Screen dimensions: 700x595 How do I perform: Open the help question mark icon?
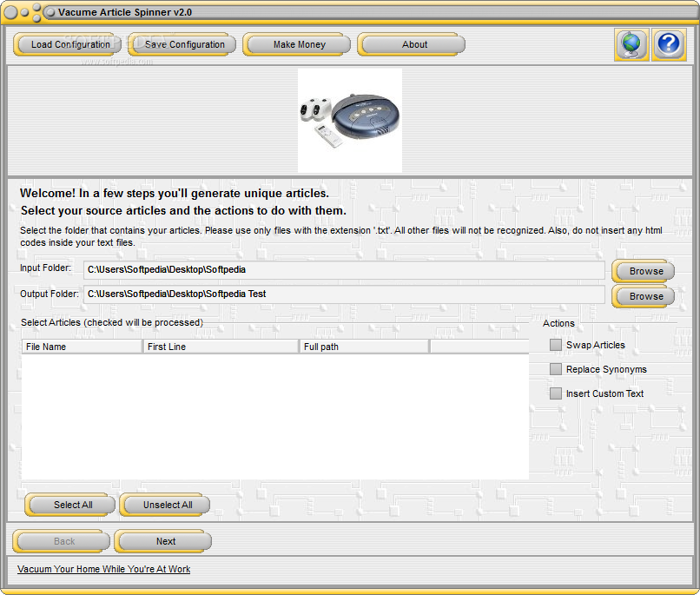[669, 44]
